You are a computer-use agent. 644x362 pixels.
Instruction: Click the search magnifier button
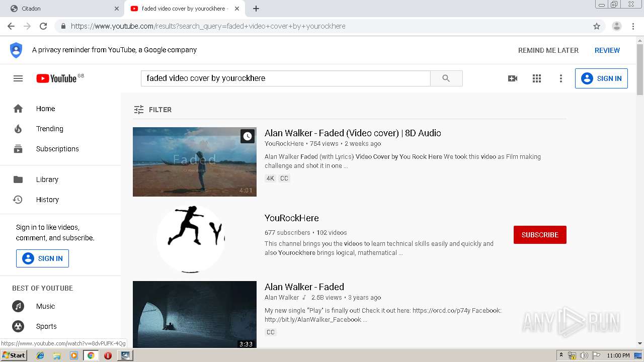click(x=446, y=78)
